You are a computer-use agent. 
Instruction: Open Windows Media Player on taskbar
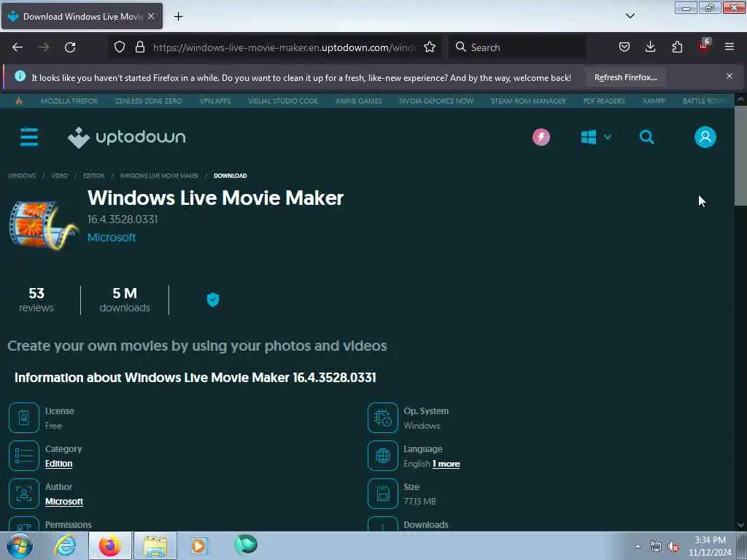click(199, 545)
